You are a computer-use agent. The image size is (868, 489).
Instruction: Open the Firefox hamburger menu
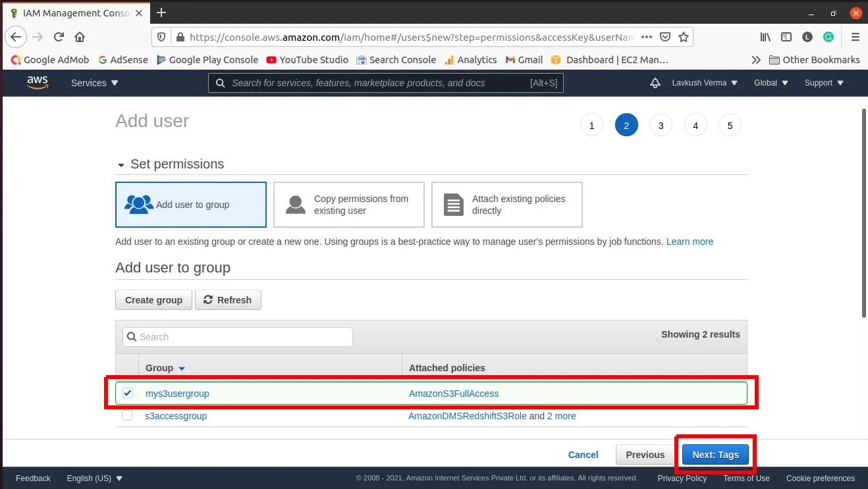[855, 37]
